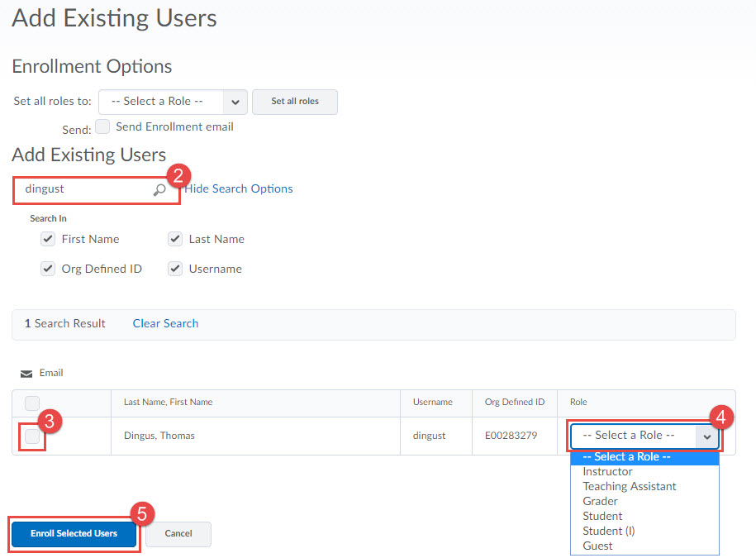Toggle the select-all checkbox in table header
The width and height of the screenshot is (756, 558).
31,403
